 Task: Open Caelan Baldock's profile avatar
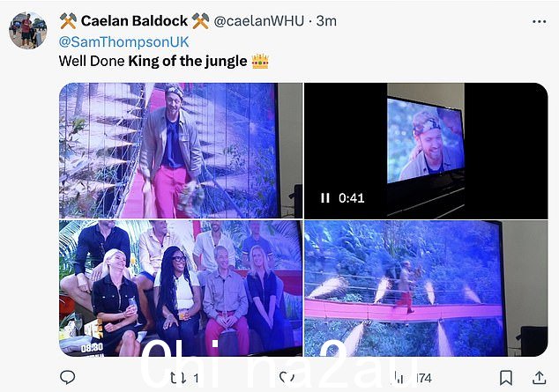27,30
